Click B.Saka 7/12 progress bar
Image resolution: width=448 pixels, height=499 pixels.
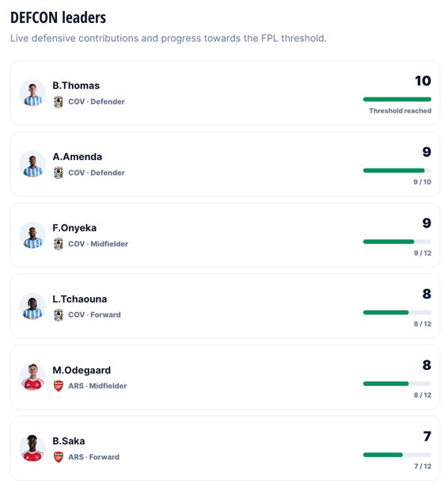397,455
